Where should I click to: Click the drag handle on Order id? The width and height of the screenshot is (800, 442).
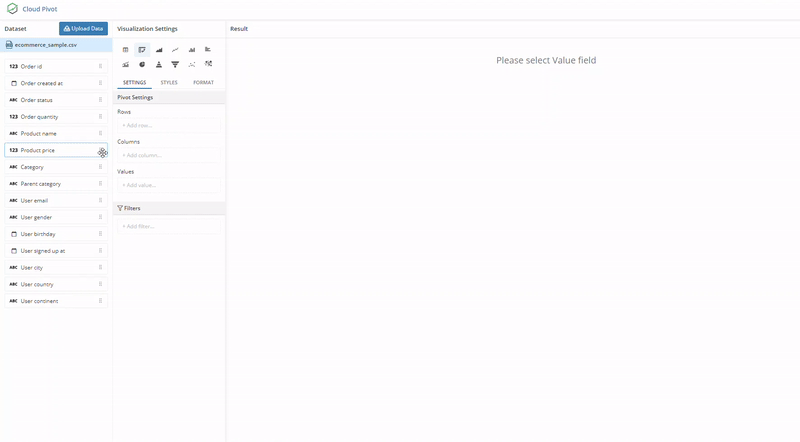[x=100, y=66]
